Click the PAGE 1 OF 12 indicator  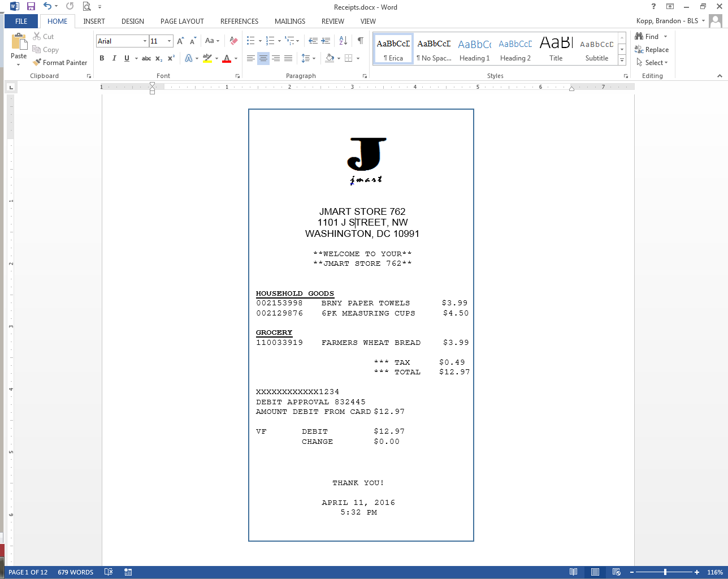[x=28, y=572]
